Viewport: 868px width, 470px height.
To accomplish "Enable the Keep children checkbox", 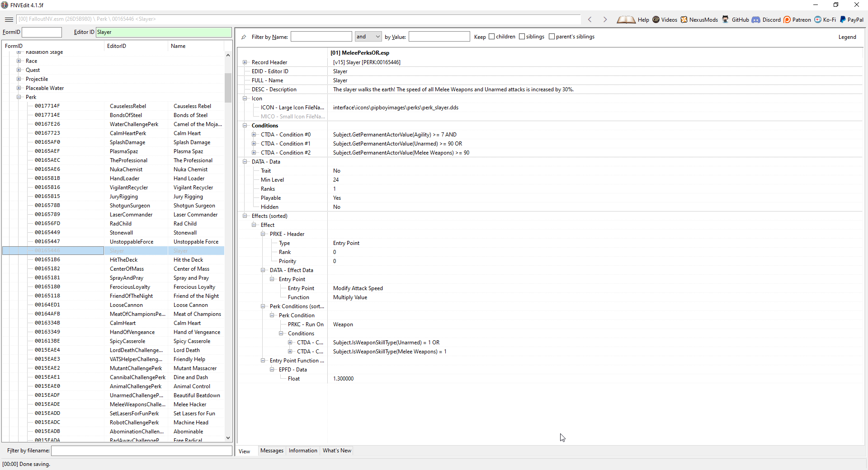I will [x=492, y=37].
